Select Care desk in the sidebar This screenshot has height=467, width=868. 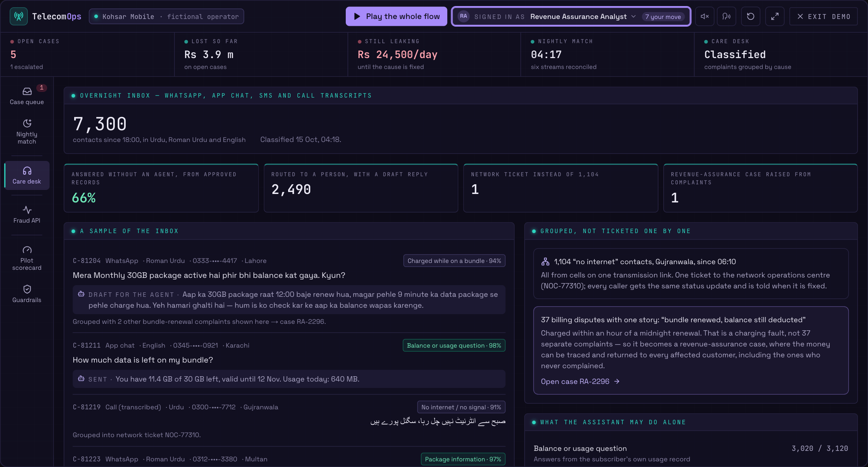click(27, 175)
